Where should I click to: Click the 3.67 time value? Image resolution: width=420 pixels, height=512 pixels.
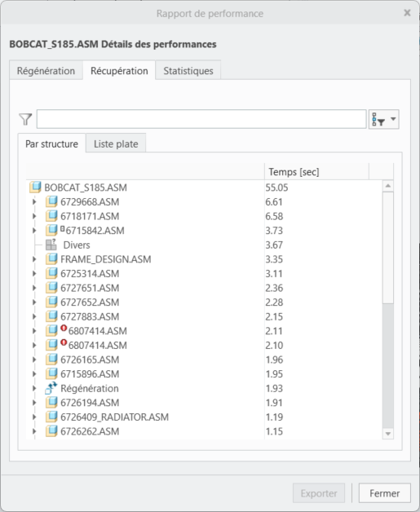coord(274,245)
